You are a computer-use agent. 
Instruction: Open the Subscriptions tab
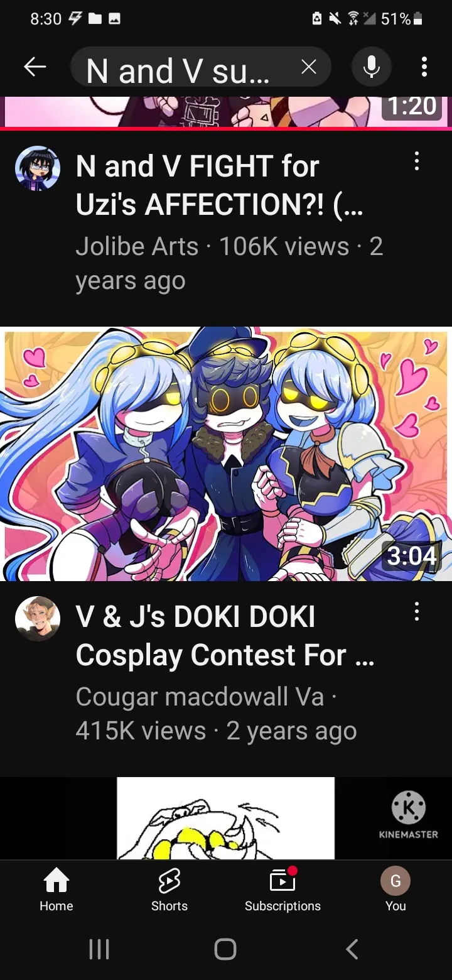coord(282,890)
